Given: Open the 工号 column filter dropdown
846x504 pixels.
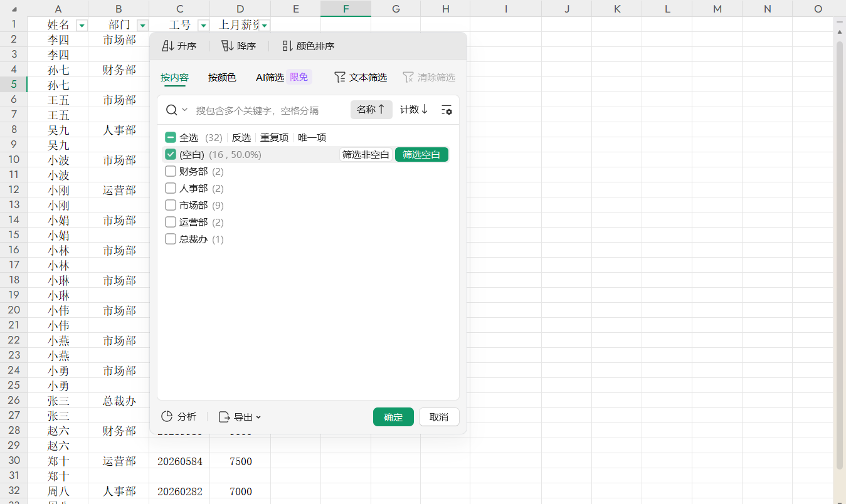Looking at the screenshot, I should [203, 25].
